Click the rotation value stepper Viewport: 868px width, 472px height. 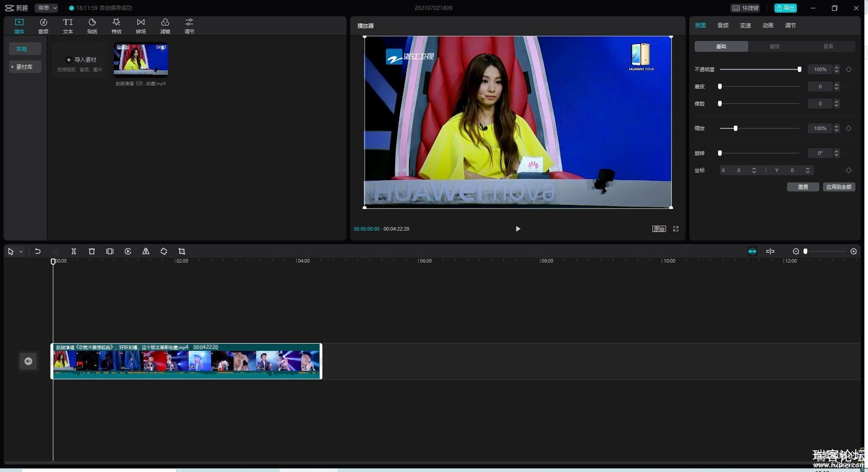836,153
